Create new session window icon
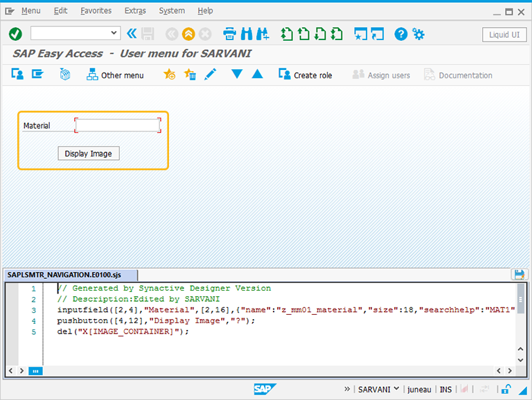Image resolution: width=532 pixels, height=400 pixels. [360, 34]
